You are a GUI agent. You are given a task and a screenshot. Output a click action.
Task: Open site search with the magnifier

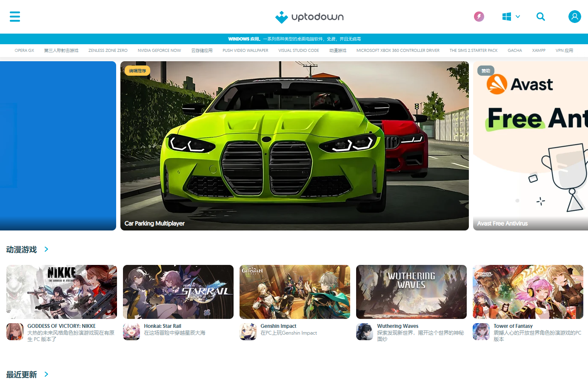pos(541,17)
